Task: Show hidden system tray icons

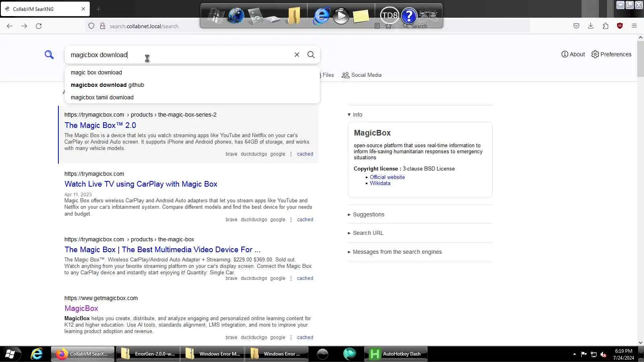Action: (x=574, y=354)
